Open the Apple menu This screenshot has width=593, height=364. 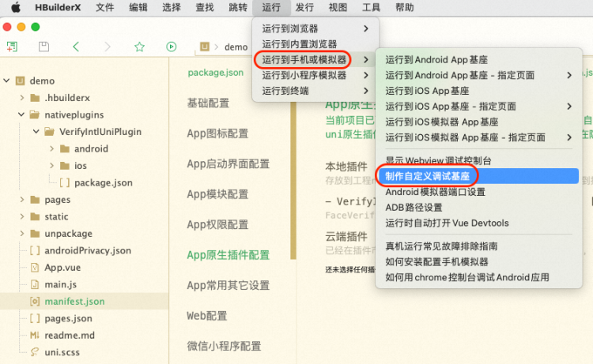tap(16, 7)
